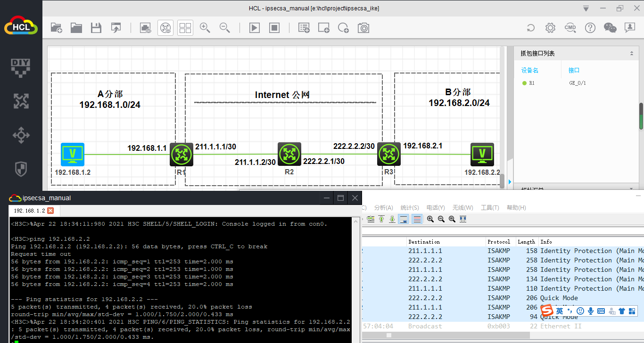The width and height of the screenshot is (644, 343).
Task: Toggle packet list colorization in Wireshark
Action: [x=417, y=219]
